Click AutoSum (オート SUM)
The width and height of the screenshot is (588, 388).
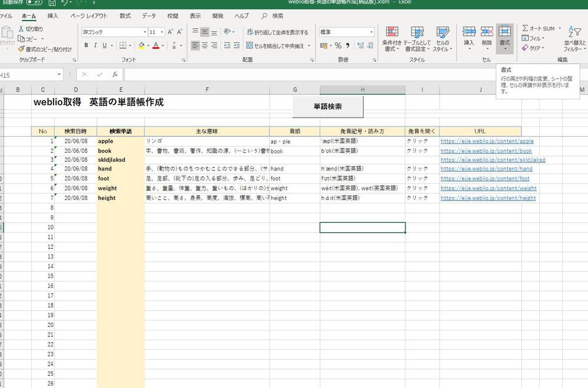click(x=539, y=28)
